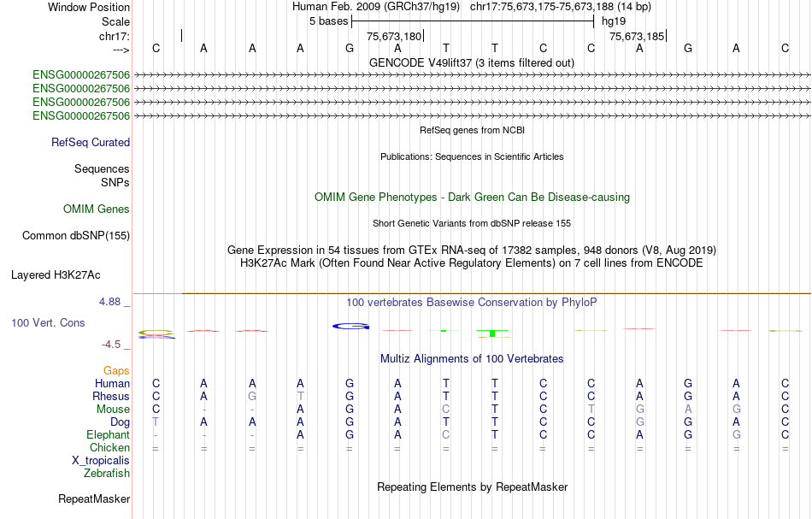Click Repeating Elements by RepeatMasker title
Screen dimensions: 812x519
pyautogui.click(x=473, y=487)
